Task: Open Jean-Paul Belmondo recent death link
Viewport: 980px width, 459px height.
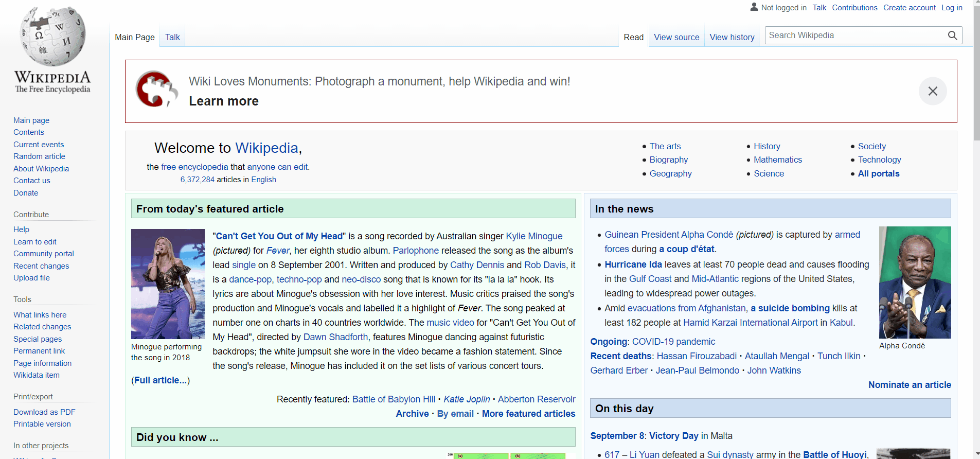Action: click(697, 370)
